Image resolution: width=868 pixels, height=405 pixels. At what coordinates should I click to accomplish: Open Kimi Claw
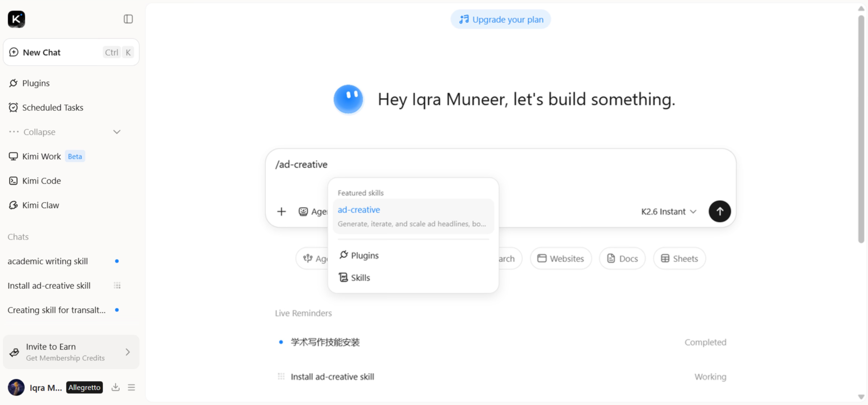click(40, 205)
